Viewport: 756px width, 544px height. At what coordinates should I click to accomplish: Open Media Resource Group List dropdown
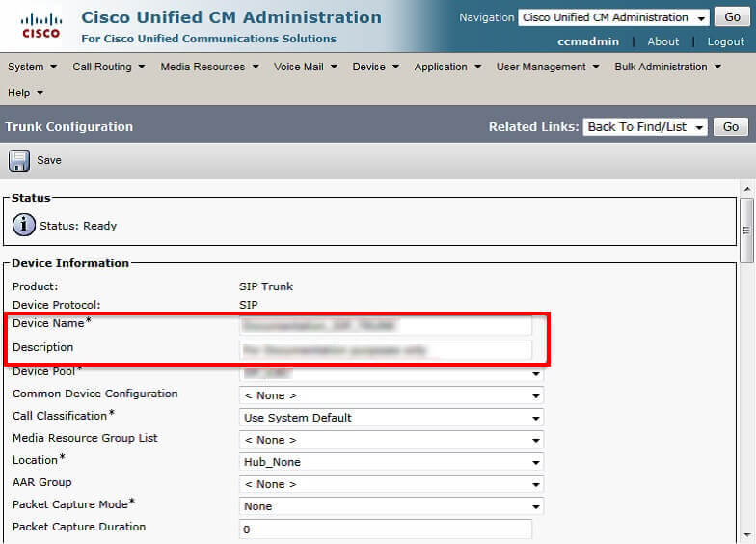pos(391,440)
